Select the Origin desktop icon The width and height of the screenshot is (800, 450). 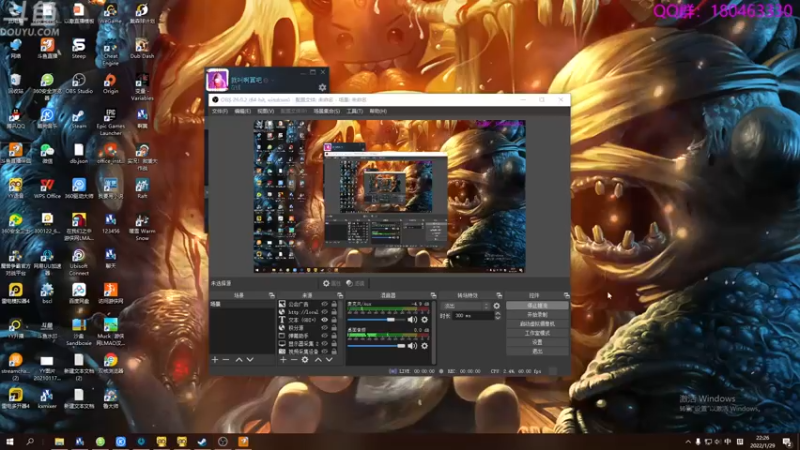click(x=110, y=85)
